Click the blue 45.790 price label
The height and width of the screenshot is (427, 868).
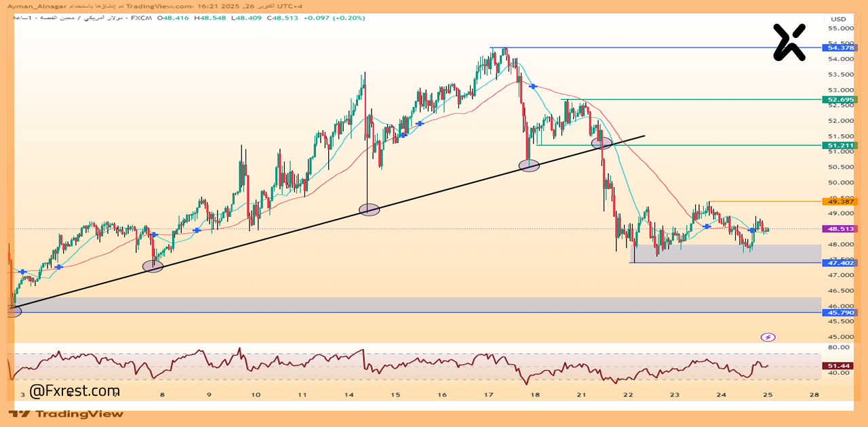click(x=840, y=312)
